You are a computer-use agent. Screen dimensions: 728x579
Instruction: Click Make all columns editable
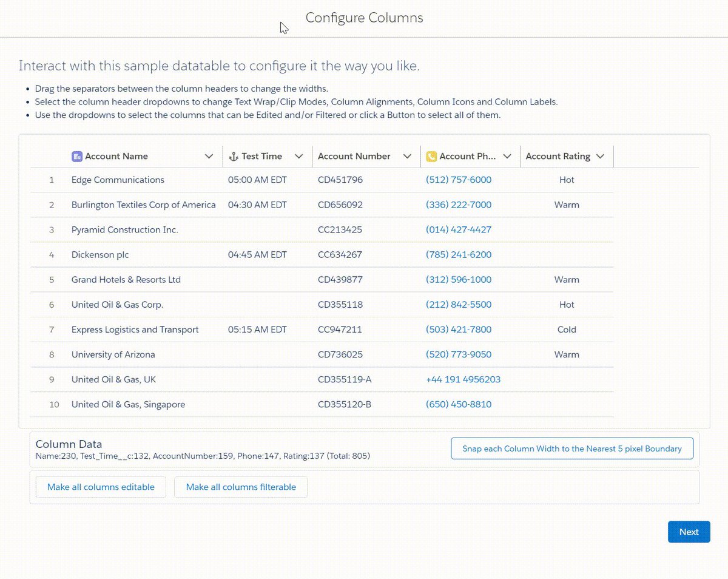tap(101, 487)
